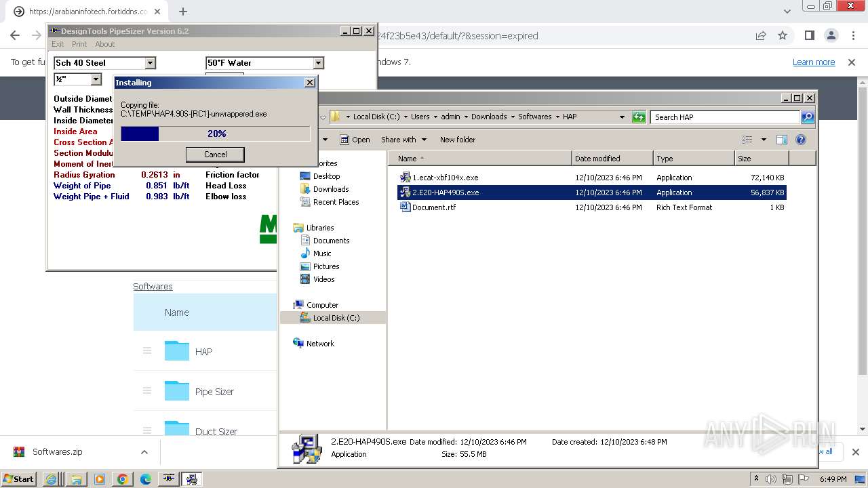868x488 pixels.
Task: Open the Documents library
Action: point(331,241)
